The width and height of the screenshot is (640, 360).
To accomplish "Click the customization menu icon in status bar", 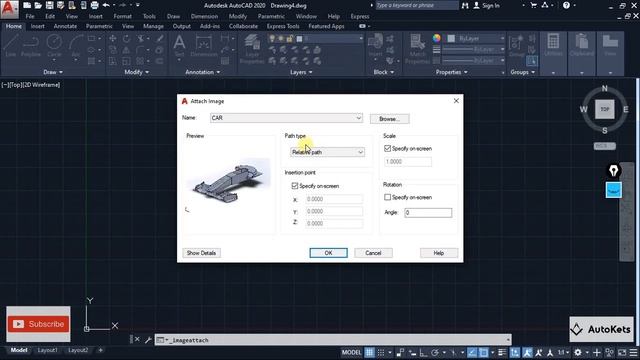I will click(633, 352).
